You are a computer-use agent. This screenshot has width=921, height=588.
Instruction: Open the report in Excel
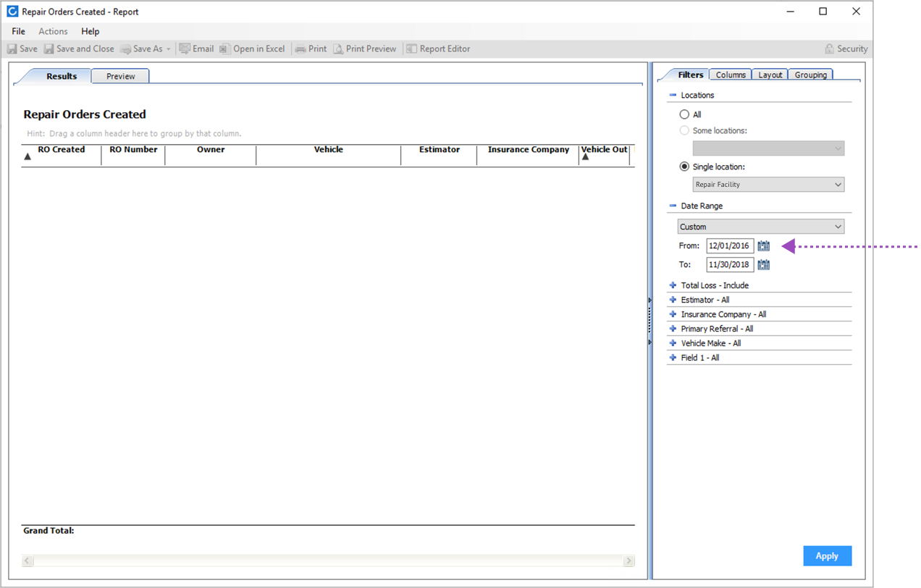click(253, 49)
